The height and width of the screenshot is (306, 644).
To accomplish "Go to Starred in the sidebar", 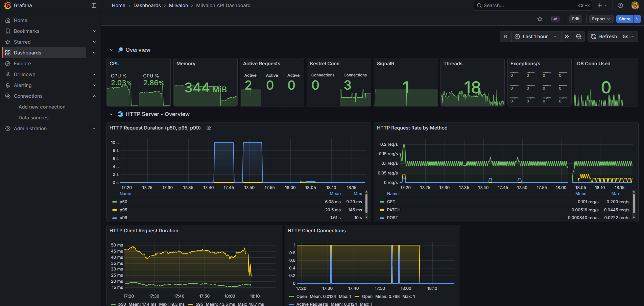I will pos(22,42).
